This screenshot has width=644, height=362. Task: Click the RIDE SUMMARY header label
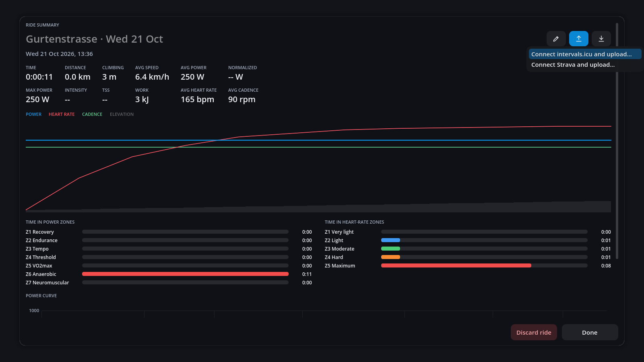(x=42, y=25)
